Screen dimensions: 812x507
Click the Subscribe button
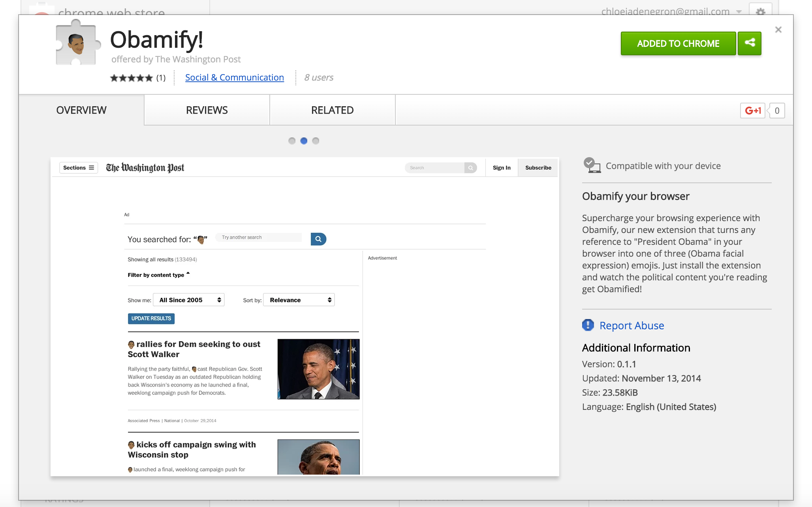[538, 167]
